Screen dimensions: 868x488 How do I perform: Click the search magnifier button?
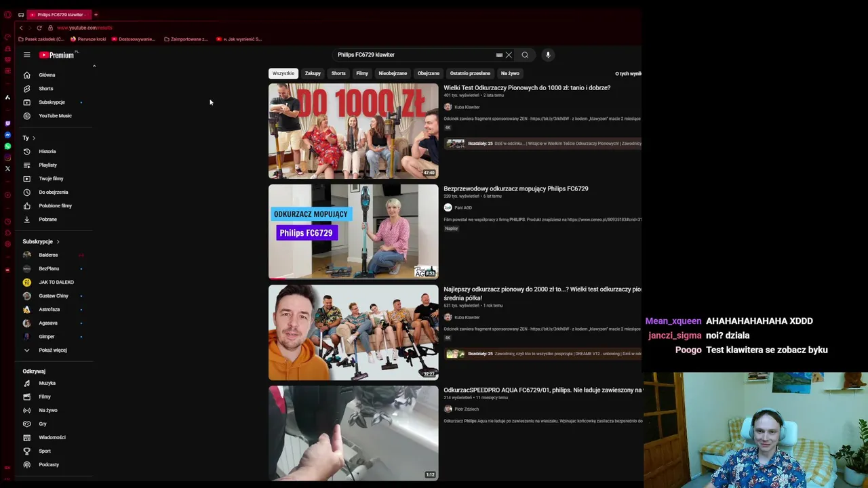coord(525,55)
